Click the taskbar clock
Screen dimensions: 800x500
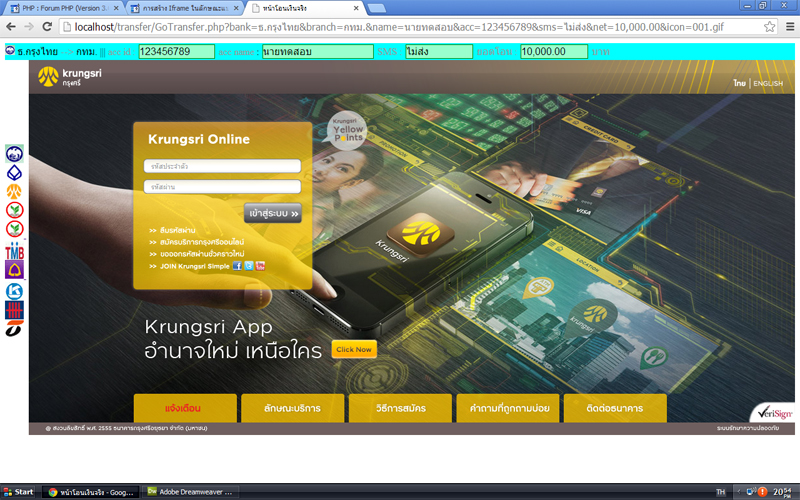(x=783, y=492)
